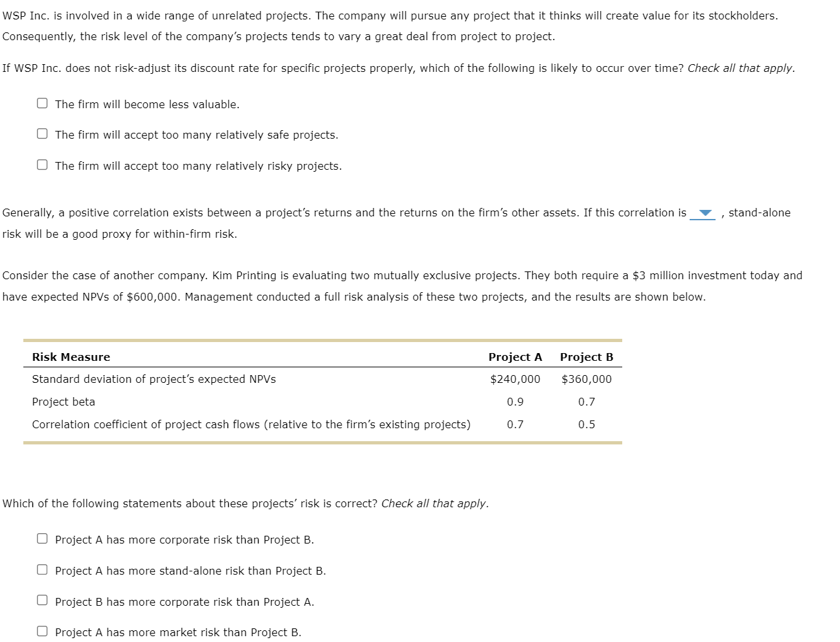Click the Risk Measure table header
Screen dimensions: 840x642
[x=71, y=356]
